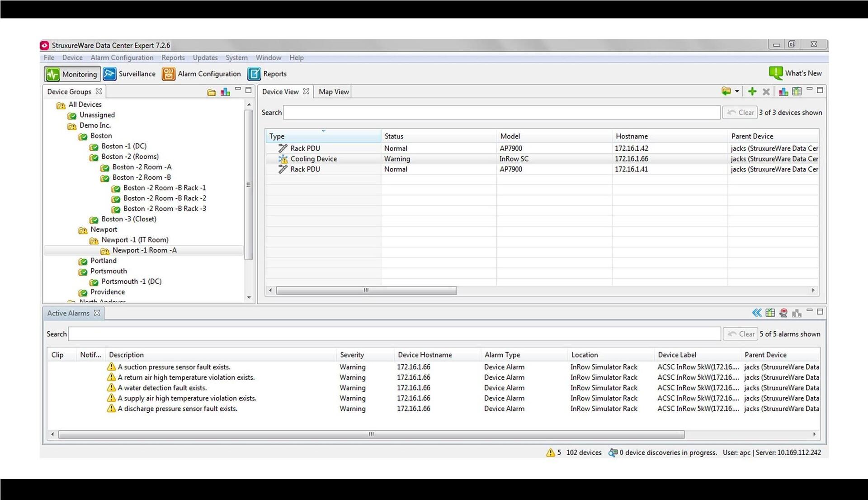Switch to the Map View tab
Viewport: 868px width, 500px height.
point(334,91)
